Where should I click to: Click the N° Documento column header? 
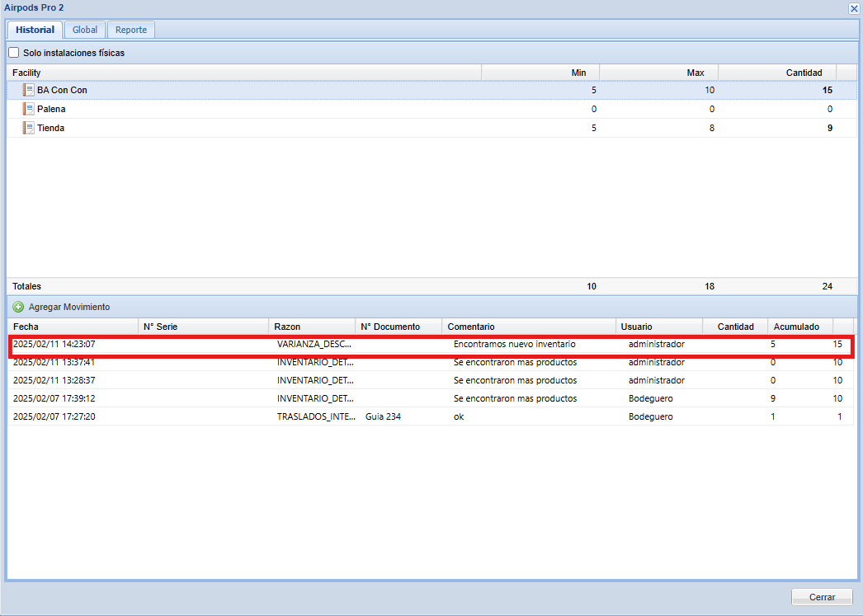398,327
